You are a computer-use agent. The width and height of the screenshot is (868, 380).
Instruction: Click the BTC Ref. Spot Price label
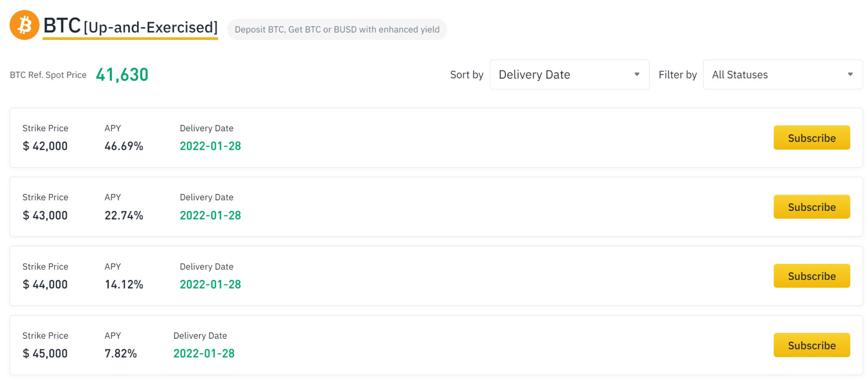[x=48, y=75]
